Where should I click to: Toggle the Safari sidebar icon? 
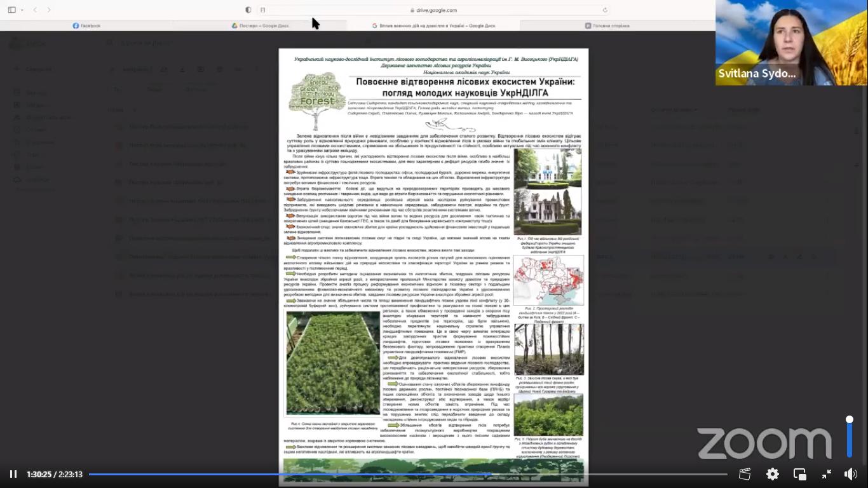pos(12,10)
